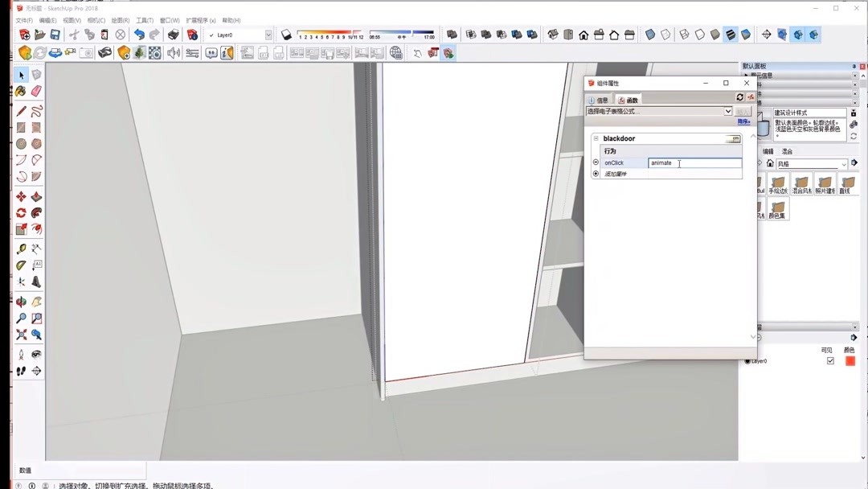Activate the Eraser tool
Screen dimensions: 868x489
pos(36,92)
